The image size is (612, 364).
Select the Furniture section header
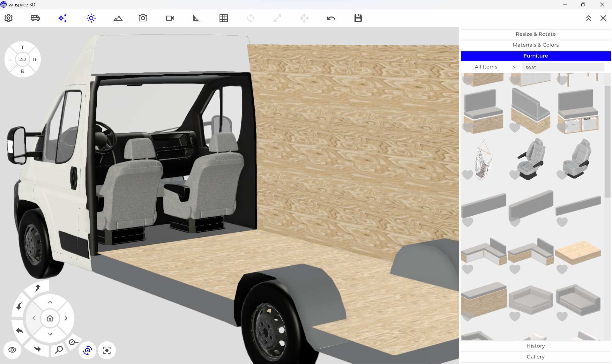tap(535, 56)
